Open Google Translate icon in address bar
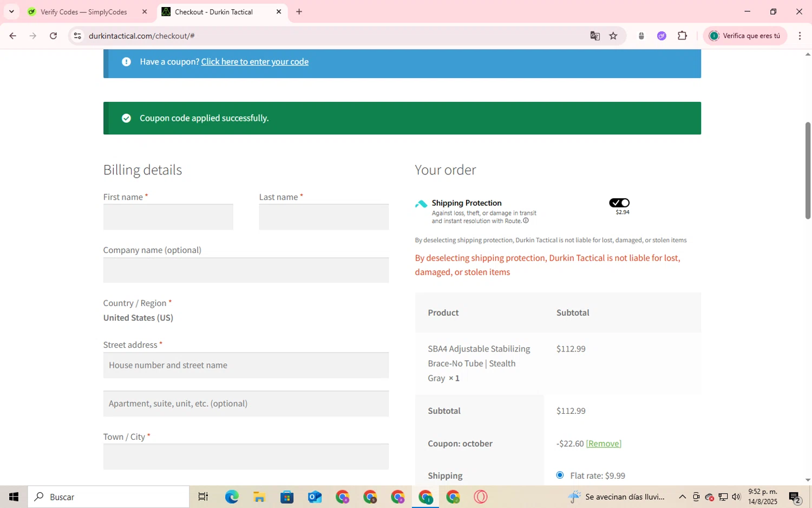 tap(595, 36)
